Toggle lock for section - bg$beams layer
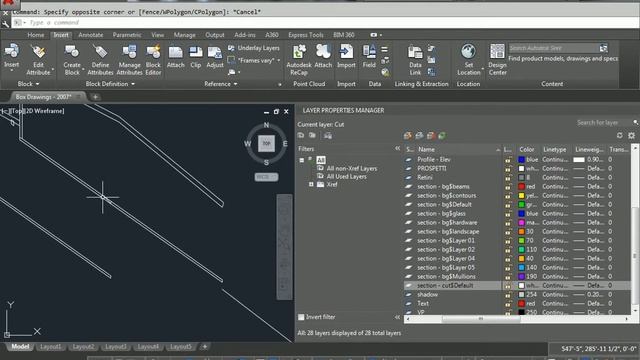 coord(508,187)
